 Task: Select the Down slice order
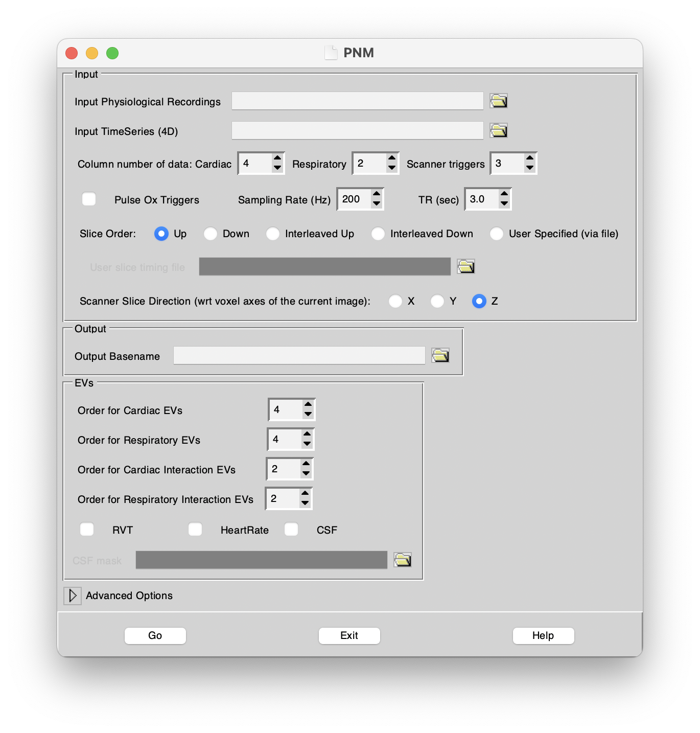click(211, 234)
